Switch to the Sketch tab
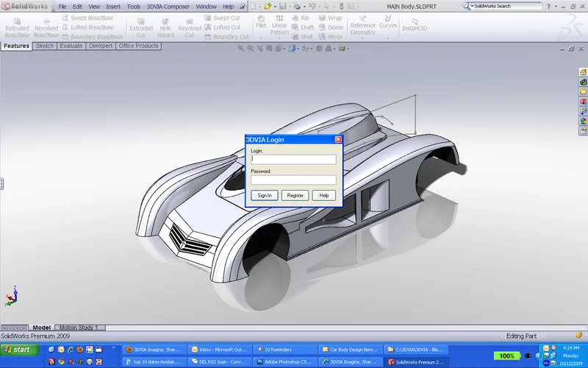588x368 pixels. coord(44,46)
